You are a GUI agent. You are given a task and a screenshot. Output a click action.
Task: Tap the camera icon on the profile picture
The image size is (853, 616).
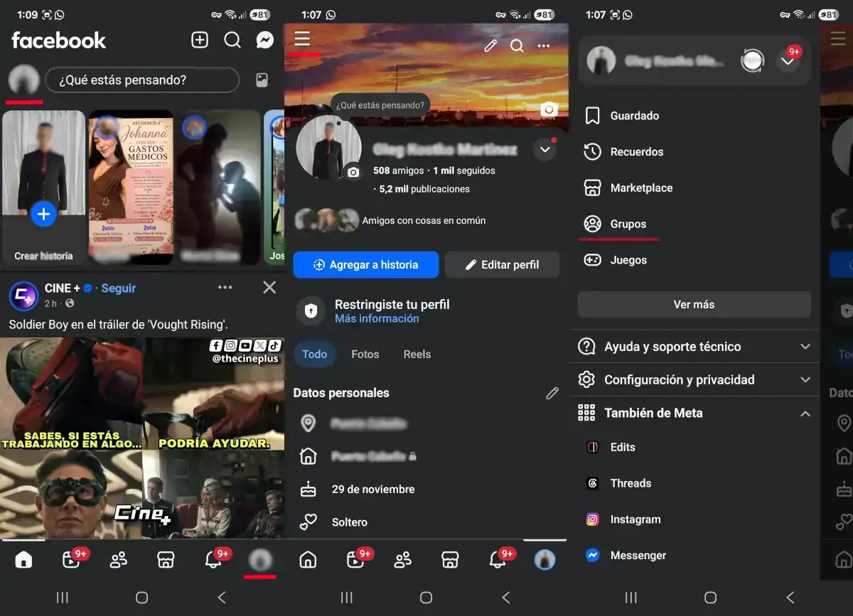coord(353,172)
